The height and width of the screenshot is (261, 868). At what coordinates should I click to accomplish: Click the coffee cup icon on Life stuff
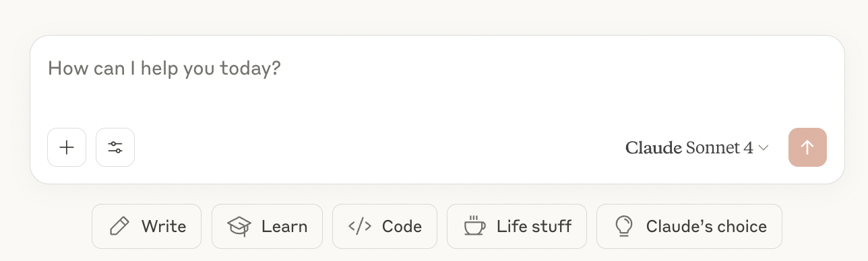point(474,227)
